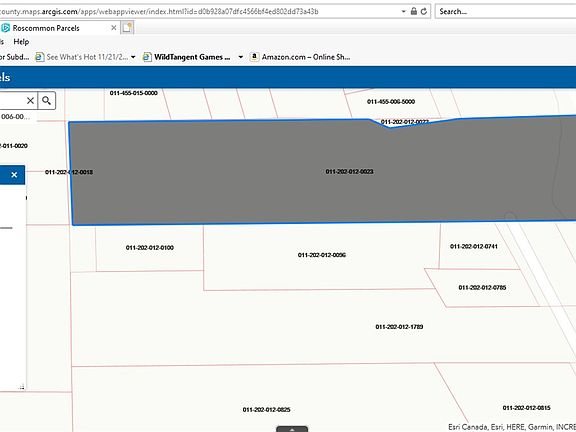Expand WildTangent Games favorite dropdown

pos(241,57)
